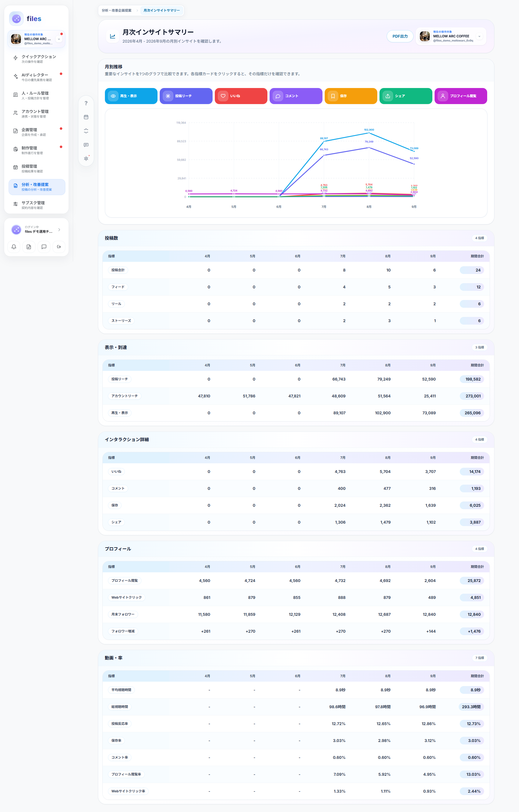Viewport: 519px width, 812px height.
Task: Click the 月末フォロワー row label
Action: [x=123, y=614]
